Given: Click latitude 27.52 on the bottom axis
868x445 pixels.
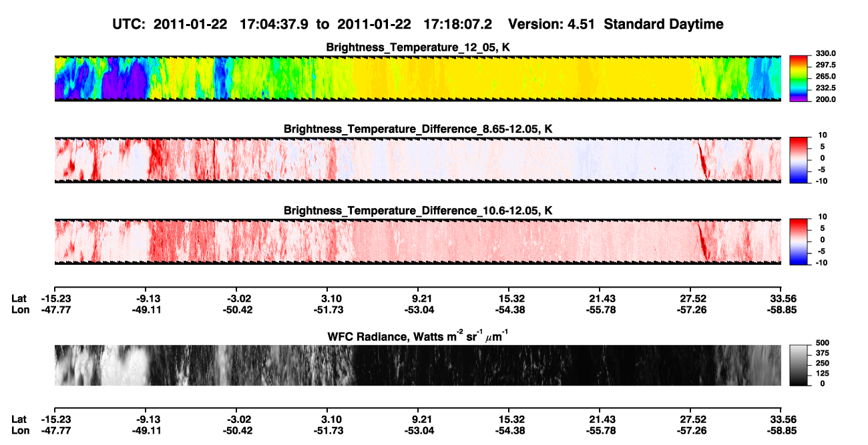Looking at the screenshot, I should (x=692, y=418).
